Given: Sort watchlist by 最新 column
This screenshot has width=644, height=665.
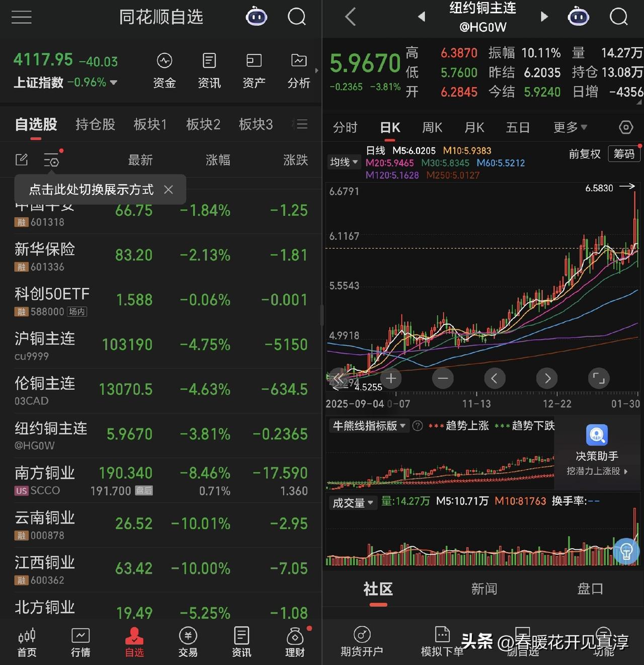Looking at the screenshot, I should (140, 160).
